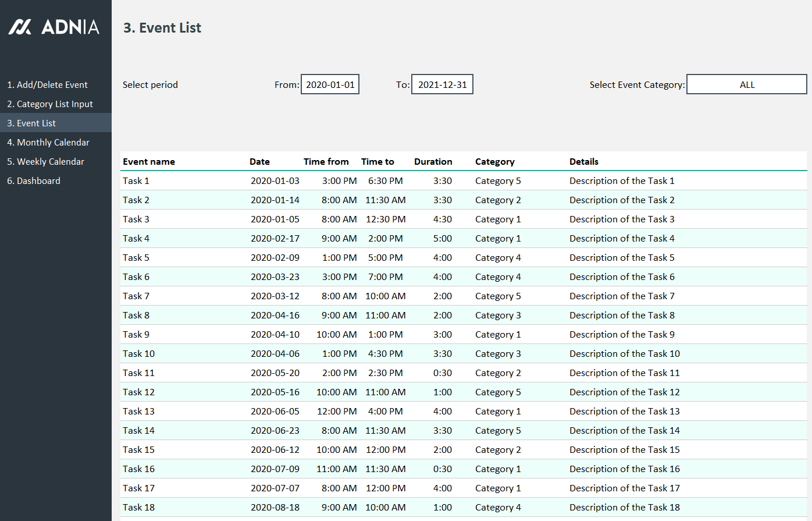
Task: Select the Event List sidebar item
Action: tap(31, 123)
